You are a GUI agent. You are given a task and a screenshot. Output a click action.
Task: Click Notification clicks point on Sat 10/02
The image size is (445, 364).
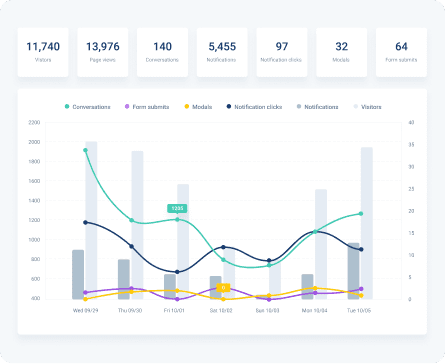223,247
